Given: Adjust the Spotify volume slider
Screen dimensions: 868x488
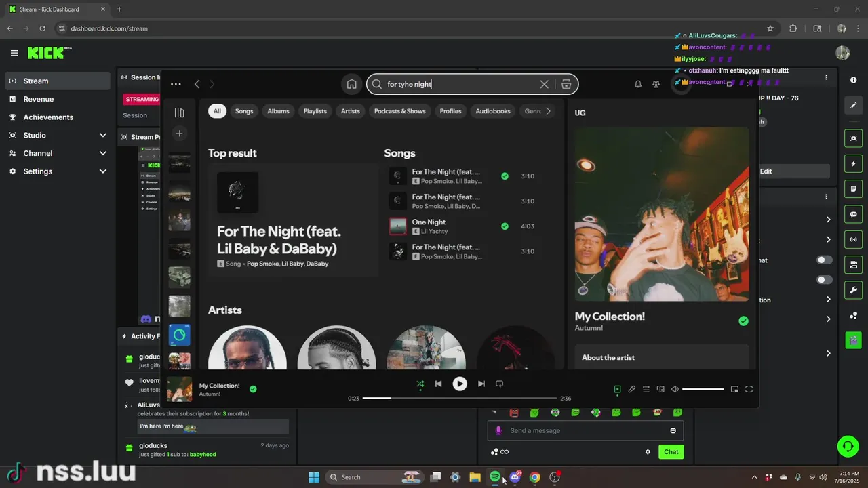Looking at the screenshot, I should click(703, 389).
